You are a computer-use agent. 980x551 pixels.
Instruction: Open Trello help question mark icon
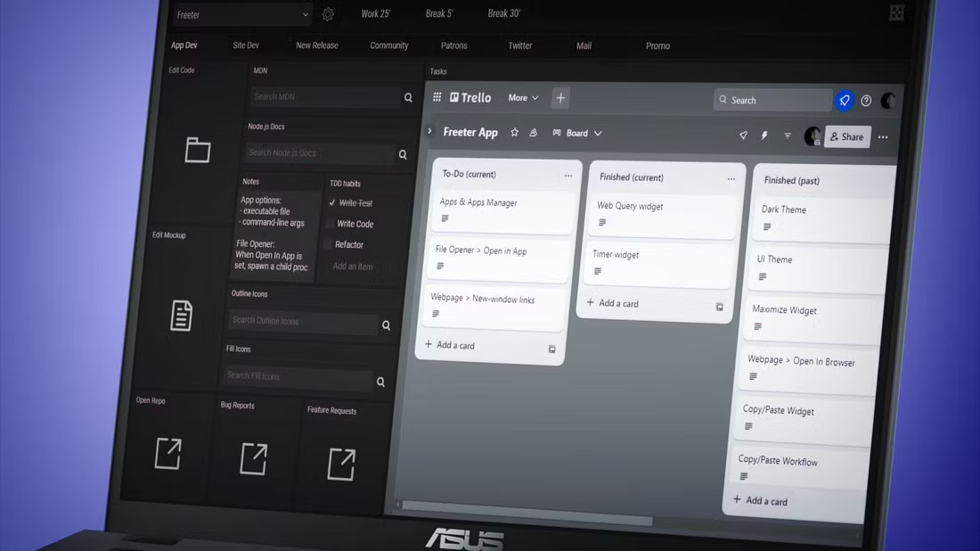[866, 101]
